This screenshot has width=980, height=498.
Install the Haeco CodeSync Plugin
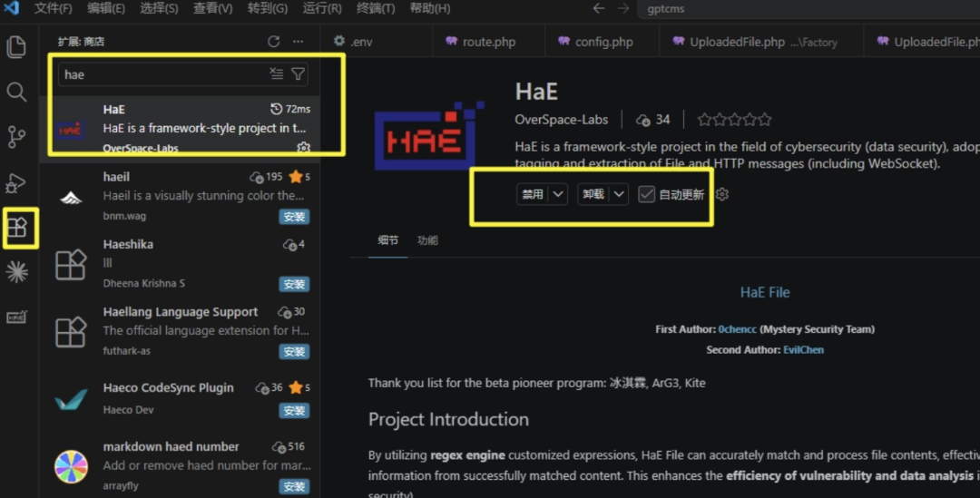pyautogui.click(x=294, y=411)
